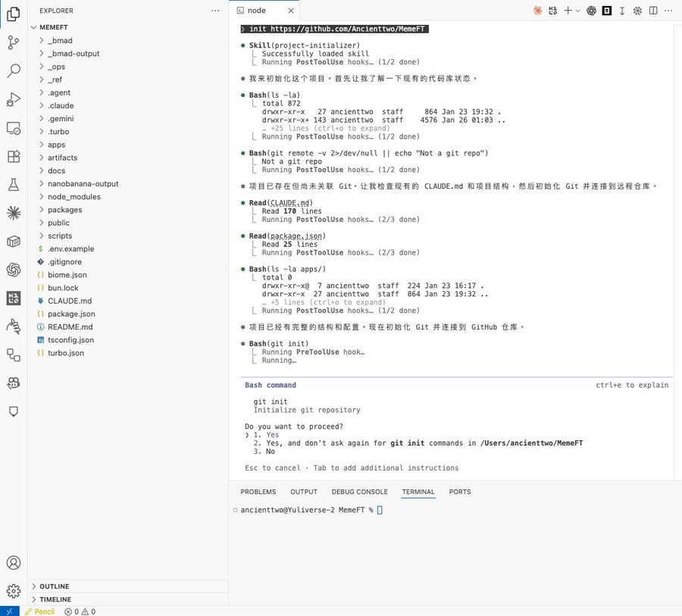Open the biome.json file
This screenshot has height=616, width=682.
coord(128,275)
